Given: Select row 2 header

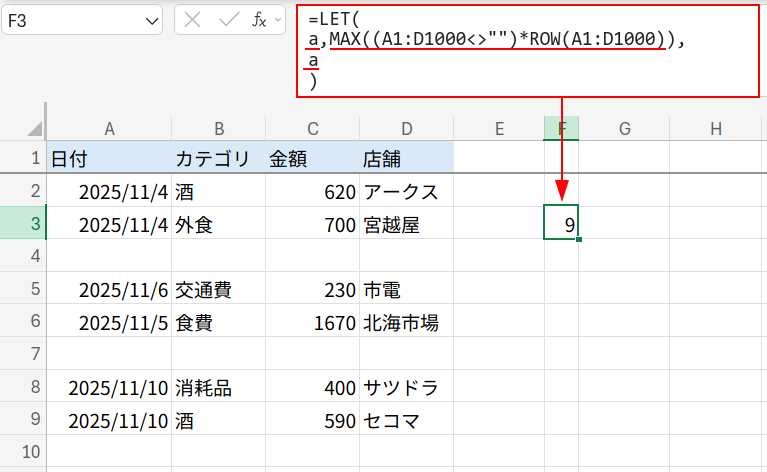Looking at the screenshot, I should click(23, 190).
